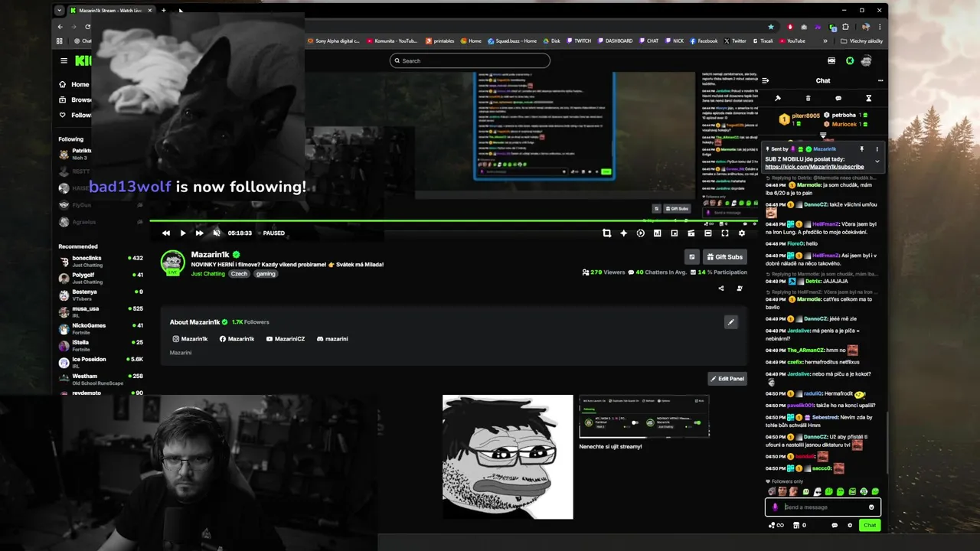Viewport: 980px width, 551px height.
Task: Open Westham recommended channel
Action: tap(101, 378)
